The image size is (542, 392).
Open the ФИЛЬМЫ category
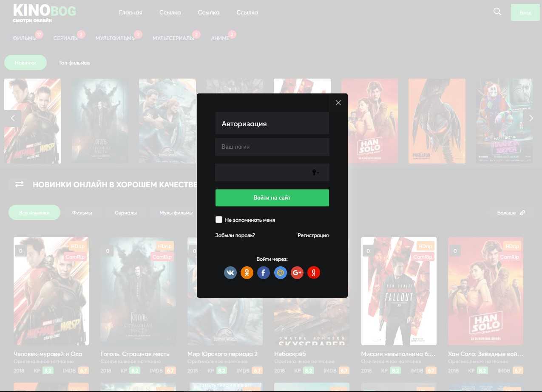pyautogui.click(x=25, y=38)
